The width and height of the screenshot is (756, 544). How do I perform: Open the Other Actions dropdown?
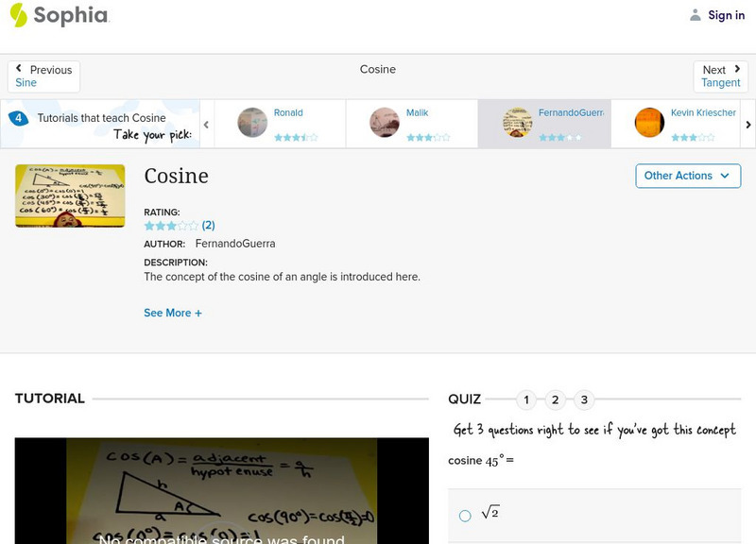(x=687, y=176)
